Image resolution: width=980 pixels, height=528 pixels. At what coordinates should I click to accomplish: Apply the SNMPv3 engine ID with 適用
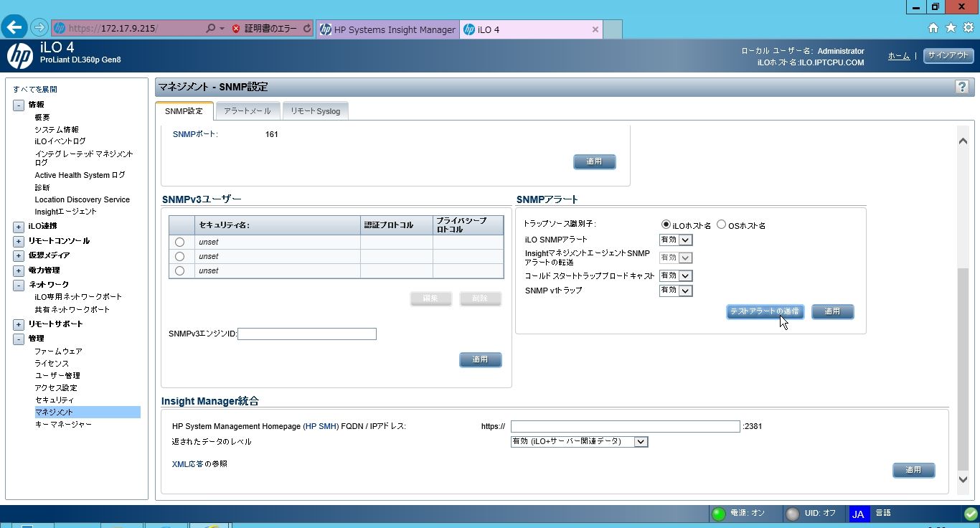pos(480,359)
